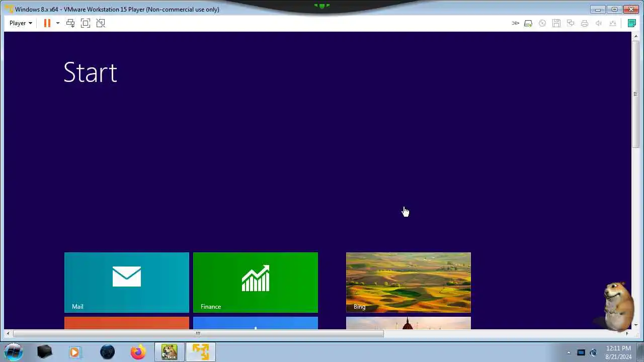Click the USB device icon
Screen dimensions: 644x362
[613, 23]
